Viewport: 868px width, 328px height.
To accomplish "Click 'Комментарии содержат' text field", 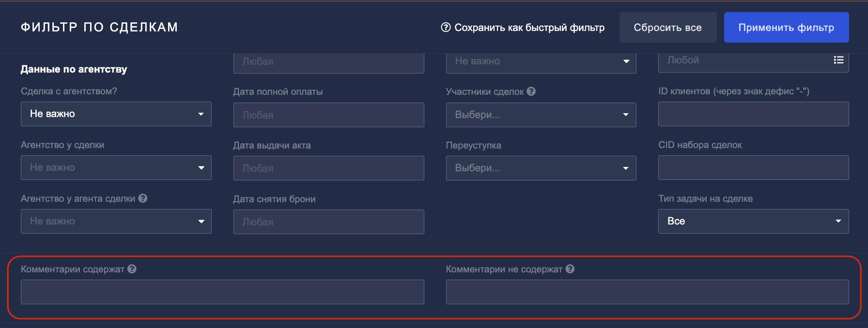I will click(x=222, y=292).
